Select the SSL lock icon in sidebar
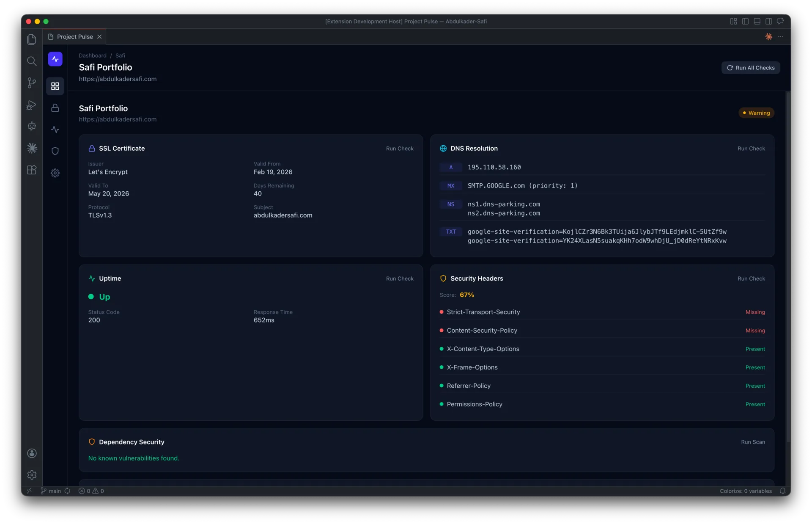The width and height of the screenshot is (812, 524). tap(55, 108)
